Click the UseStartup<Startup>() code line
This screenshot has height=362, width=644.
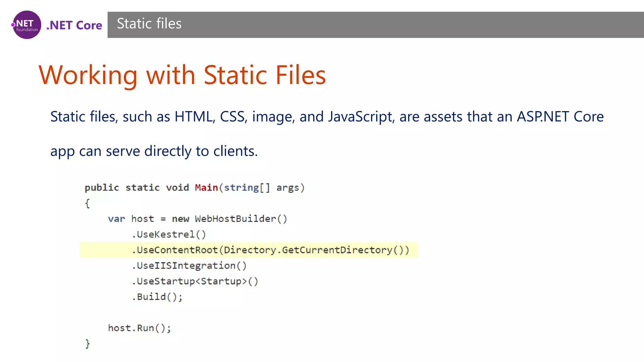(x=195, y=281)
